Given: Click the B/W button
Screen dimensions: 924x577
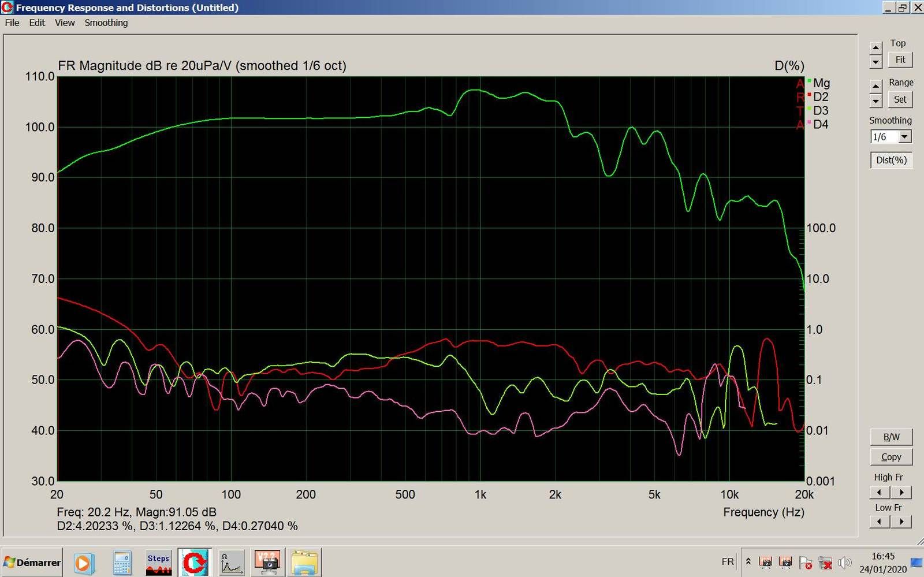Looking at the screenshot, I should coord(891,437).
